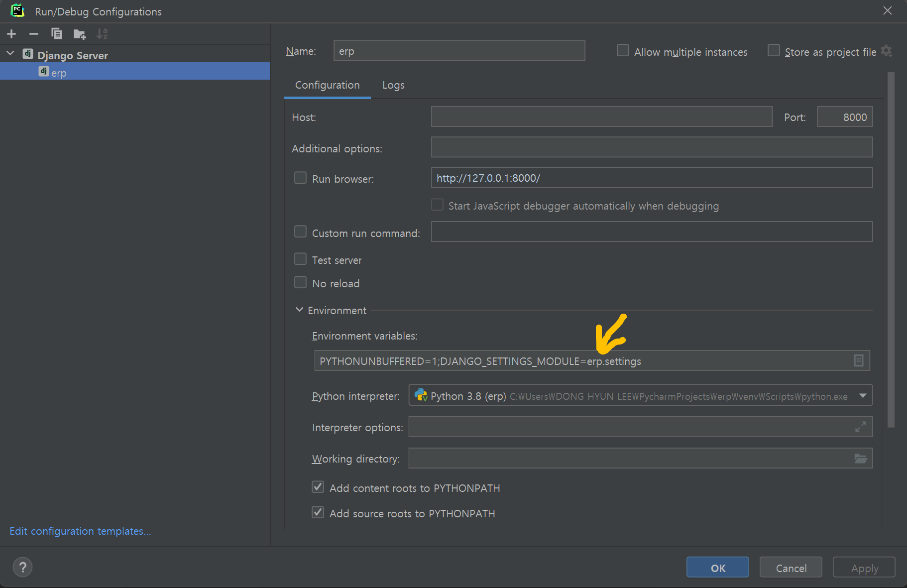Remove selected configuration with minus icon

coord(34,34)
